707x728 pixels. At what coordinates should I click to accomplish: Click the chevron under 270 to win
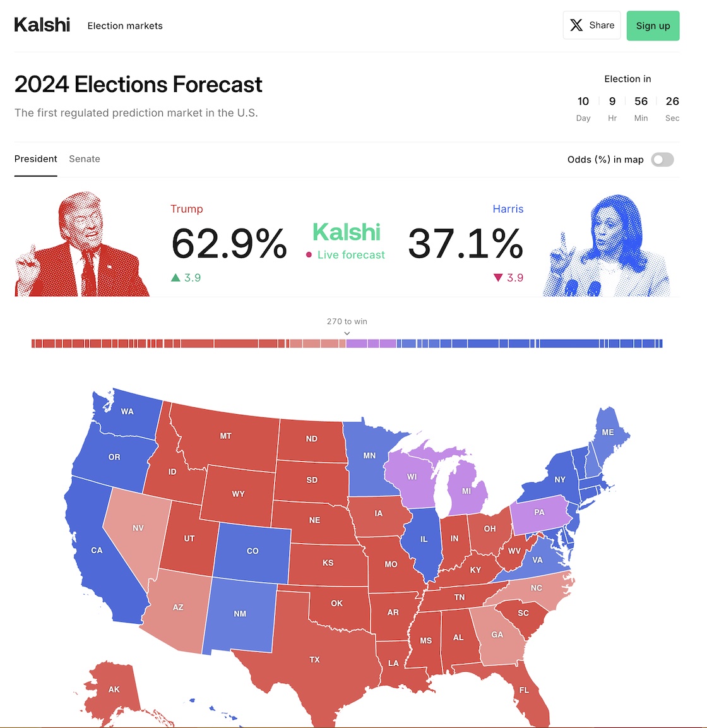click(x=347, y=333)
